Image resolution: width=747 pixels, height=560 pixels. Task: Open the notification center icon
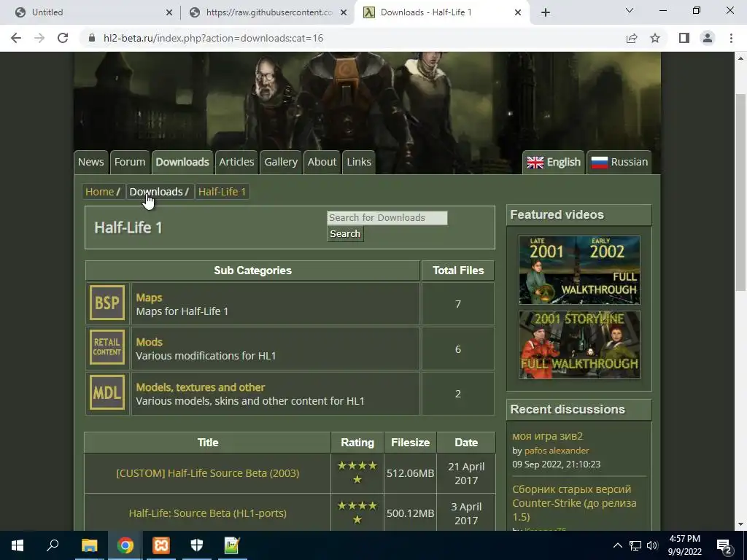724,545
